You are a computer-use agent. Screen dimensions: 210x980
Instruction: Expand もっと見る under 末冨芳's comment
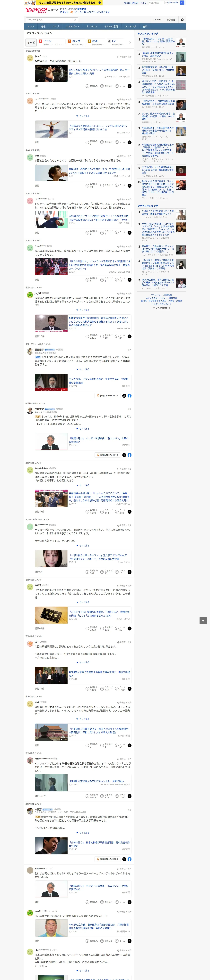pyautogui.click(x=83, y=833)
